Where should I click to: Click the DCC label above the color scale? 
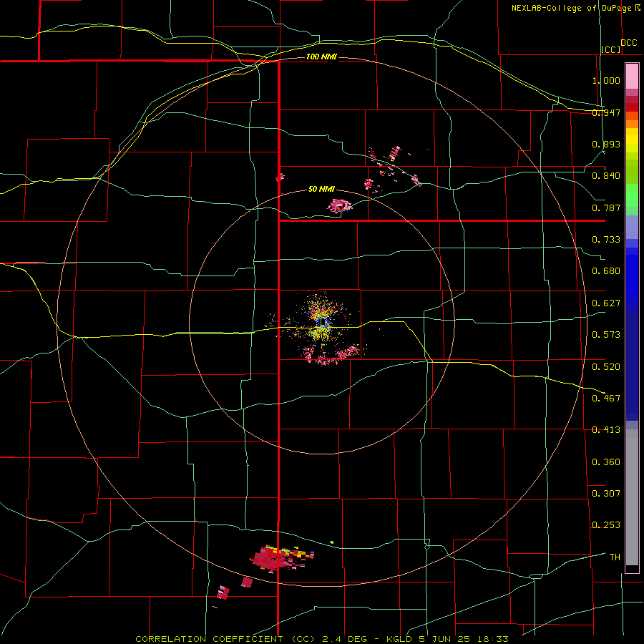click(628, 43)
